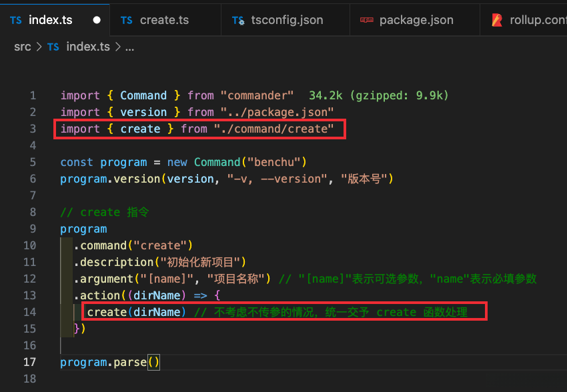Click the rollup icon on the rollup tab
Screen dimensions: 567x392
(x=497, y=20)
